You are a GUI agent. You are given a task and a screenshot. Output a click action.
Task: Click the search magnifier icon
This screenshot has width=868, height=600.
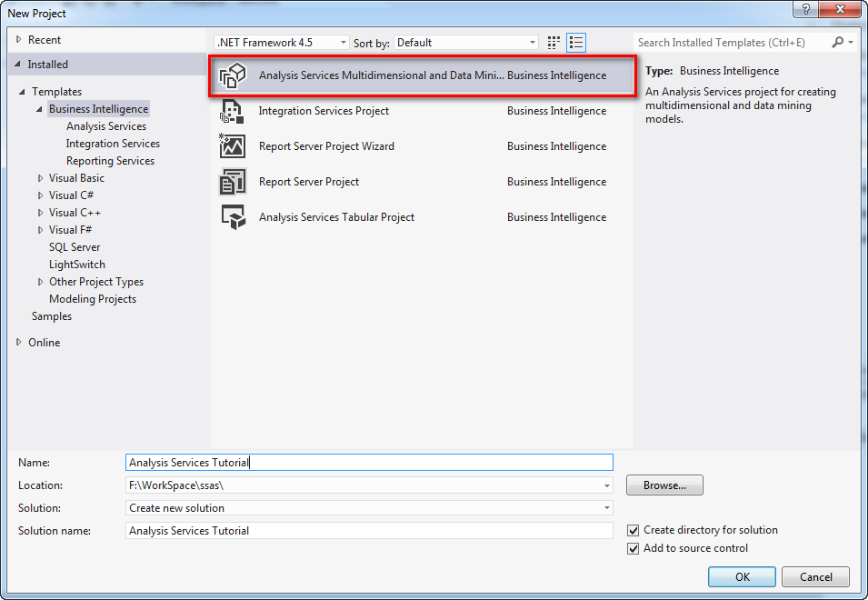pyautogui.click(x=838, y=42)
